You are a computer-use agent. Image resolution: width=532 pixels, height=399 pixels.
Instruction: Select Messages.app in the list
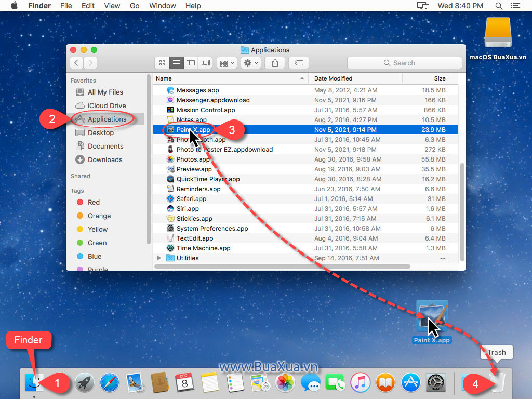coord(305,90)
